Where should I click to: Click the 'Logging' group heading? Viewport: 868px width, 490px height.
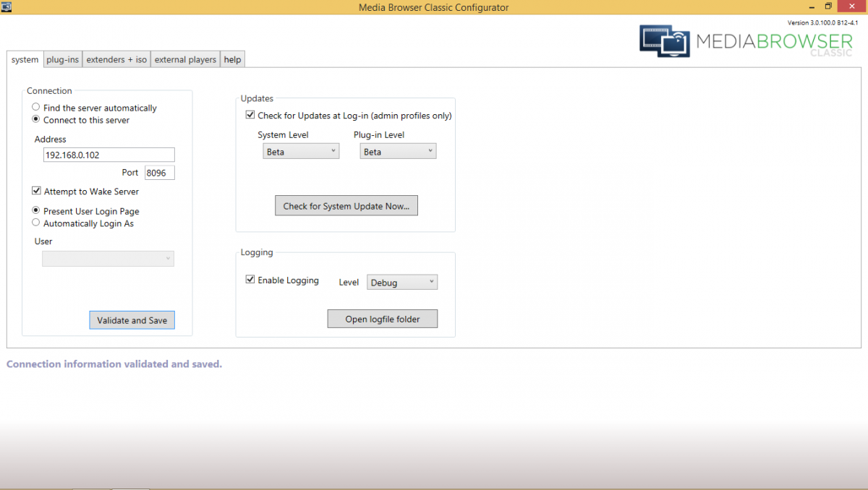[257, 252]
